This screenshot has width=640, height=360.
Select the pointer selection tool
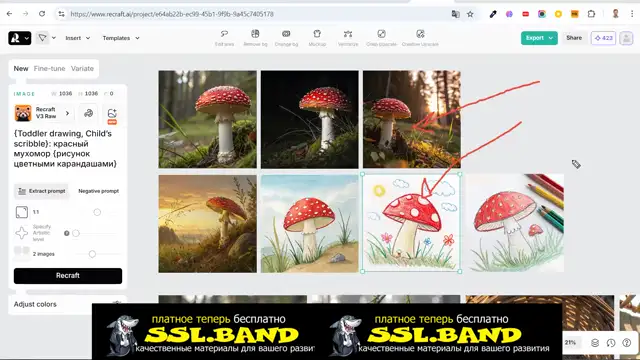42,38
